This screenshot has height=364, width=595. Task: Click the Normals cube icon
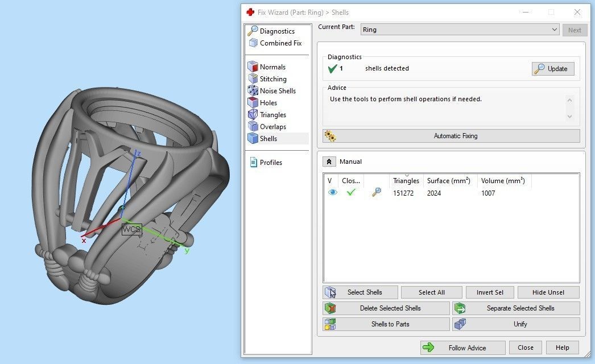click(x=253, y=67)
